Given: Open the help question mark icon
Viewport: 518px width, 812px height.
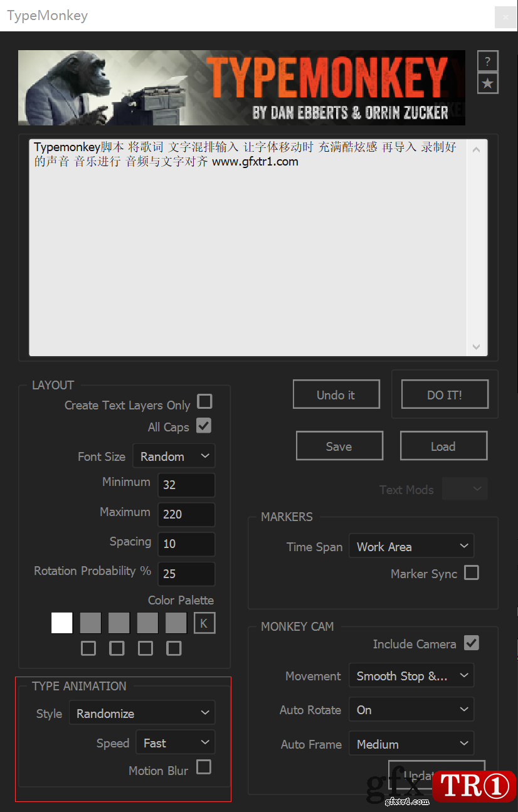Looking at the screenshot, I should (x=487, y=61).
